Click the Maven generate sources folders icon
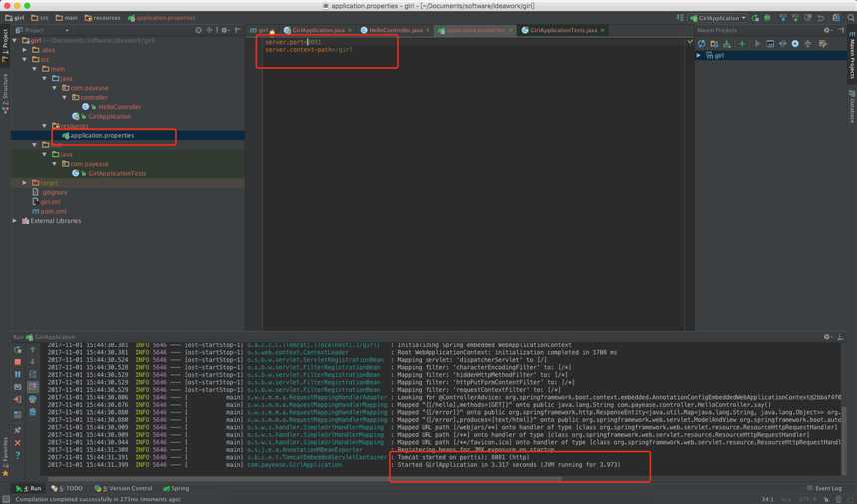This screenshot has width=857, height=504. 714,43
